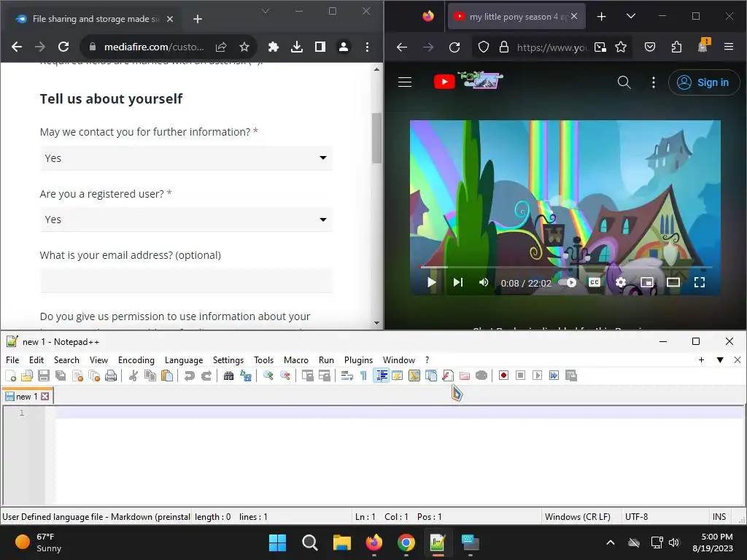Expand 'May we contact you' dropdown
The height and width of the screenshot is (560, 747).
coord(186,158)
